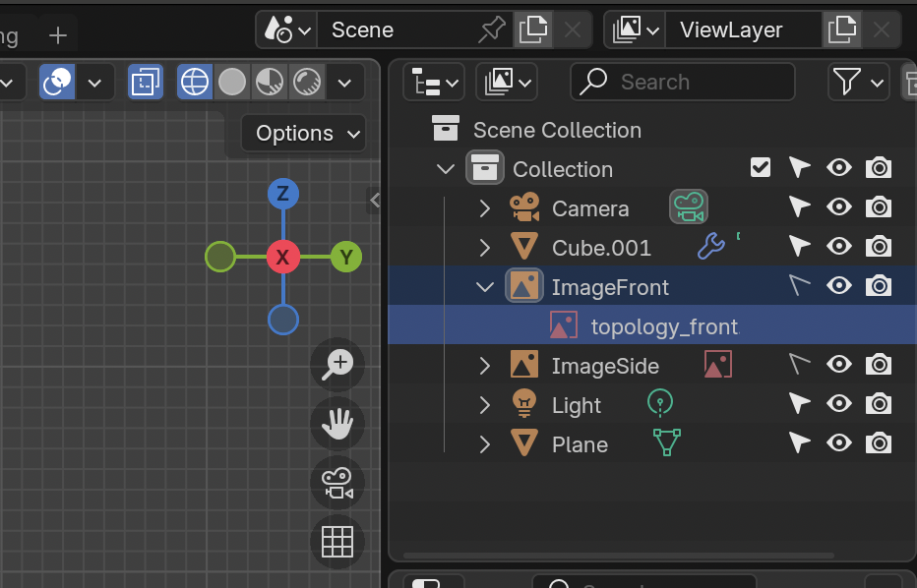Enable wireframe viewport shading mode
The height and width of the screenshot is (588, 917).
(194, 82)
